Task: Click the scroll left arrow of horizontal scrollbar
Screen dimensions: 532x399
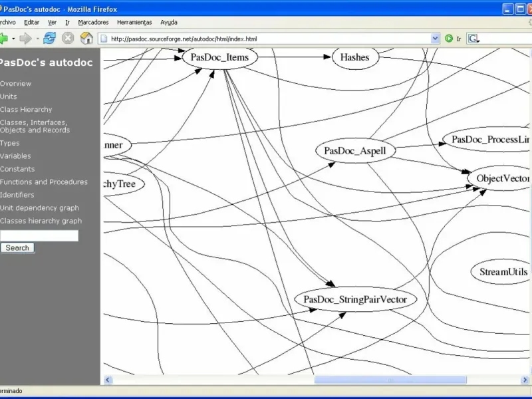Action: coord(108,380)
